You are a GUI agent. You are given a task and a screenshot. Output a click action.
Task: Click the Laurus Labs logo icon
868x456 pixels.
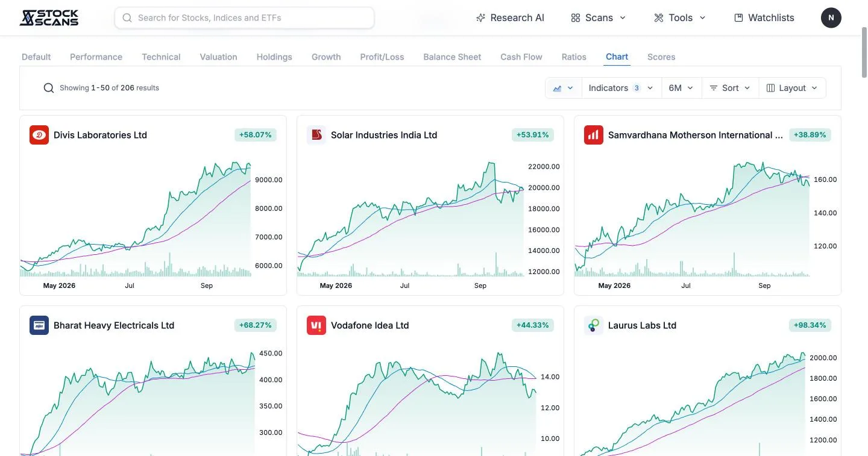pos(594,325)
